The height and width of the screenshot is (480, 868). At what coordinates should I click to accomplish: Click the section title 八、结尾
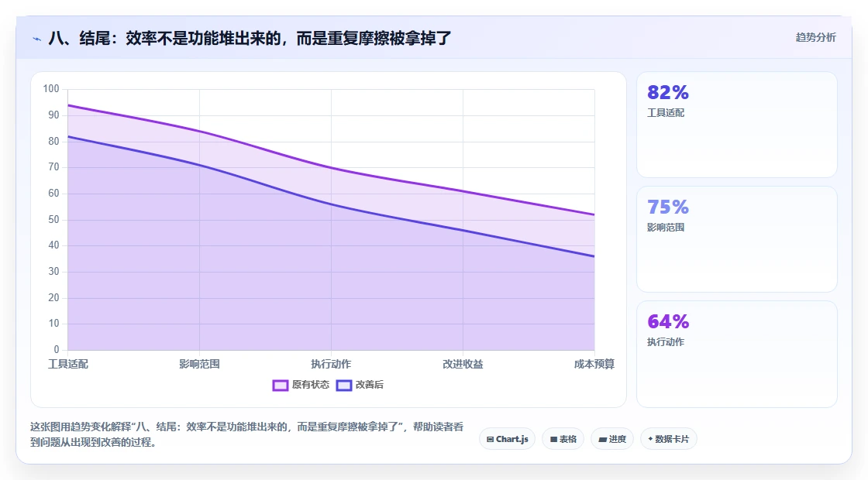250,38
